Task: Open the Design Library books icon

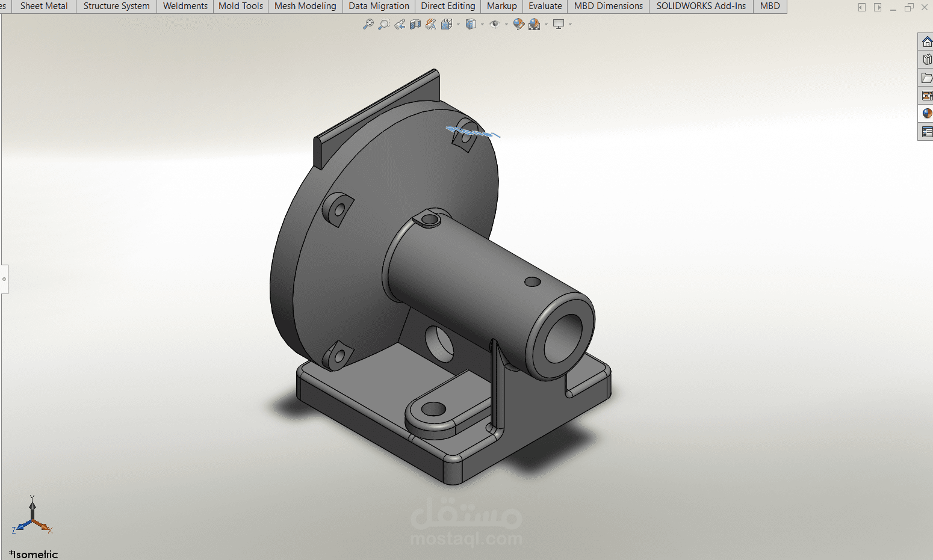Action: pos(927,60)
